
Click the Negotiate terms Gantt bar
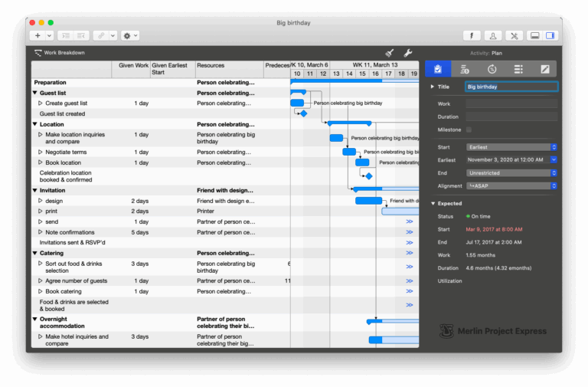349,152
